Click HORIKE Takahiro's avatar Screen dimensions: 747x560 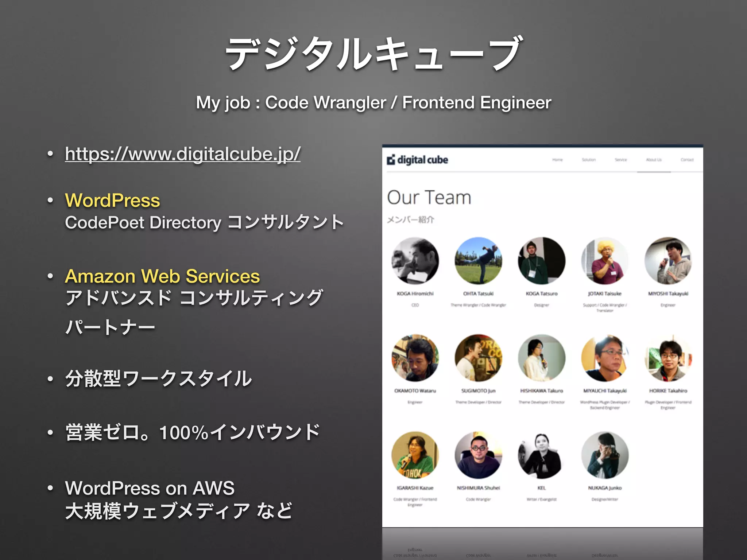[668, 358]
